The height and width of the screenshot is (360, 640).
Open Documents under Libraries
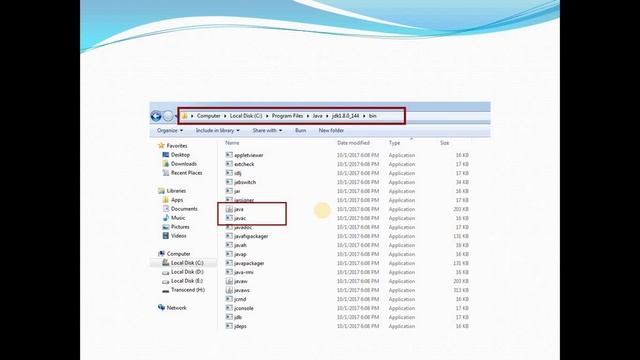(x=184, y=209)
